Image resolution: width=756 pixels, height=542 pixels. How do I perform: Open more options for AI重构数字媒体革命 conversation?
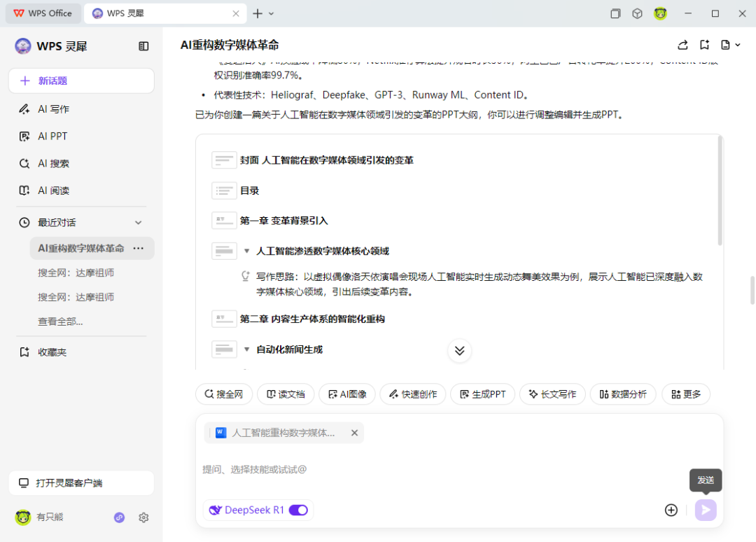tap(139, 249)
